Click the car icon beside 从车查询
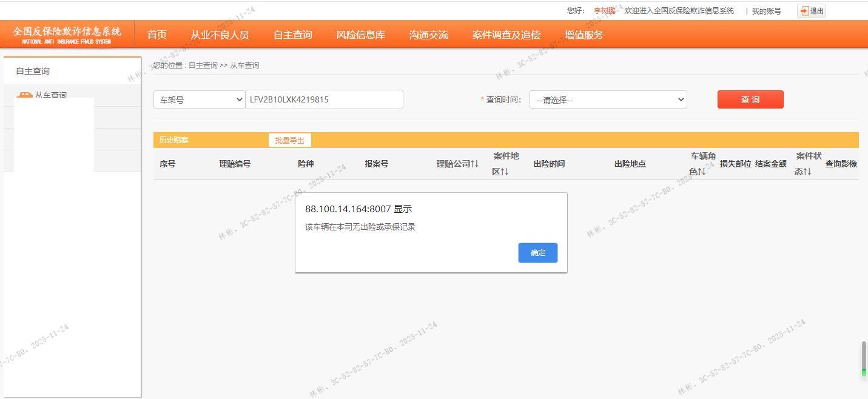Image resolution: width=868 pixels, height=399 pixels. (x=24, y=95)
